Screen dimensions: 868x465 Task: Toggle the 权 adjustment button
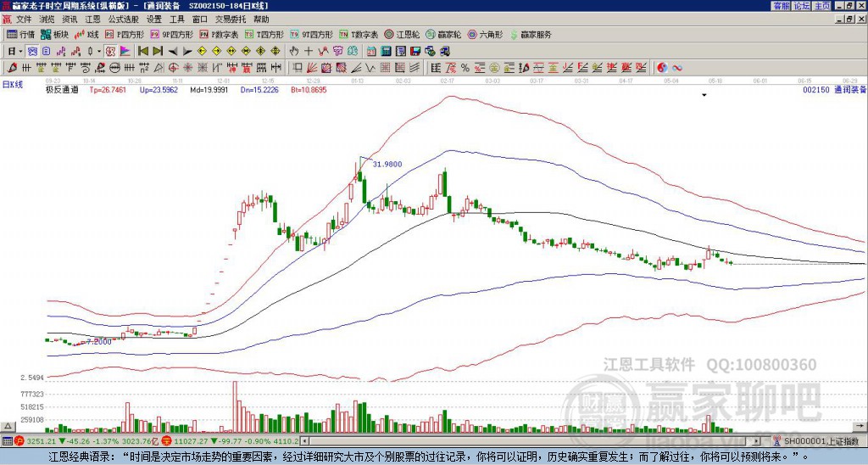pyautogui.click(x=110, y=52)
